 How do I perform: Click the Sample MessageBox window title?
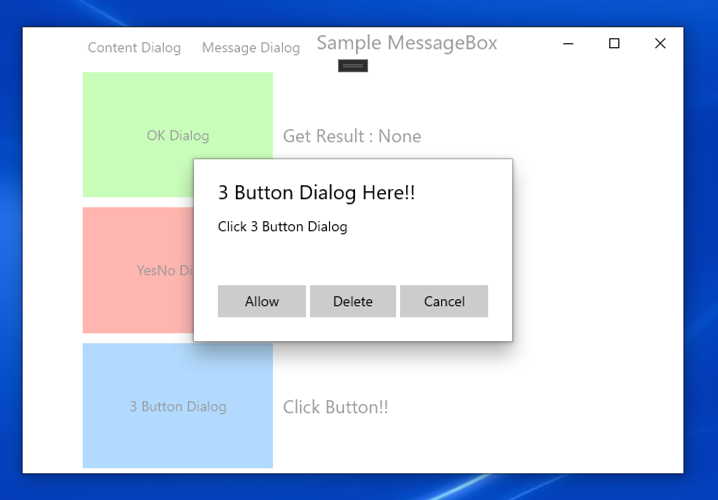coord(407,43)
